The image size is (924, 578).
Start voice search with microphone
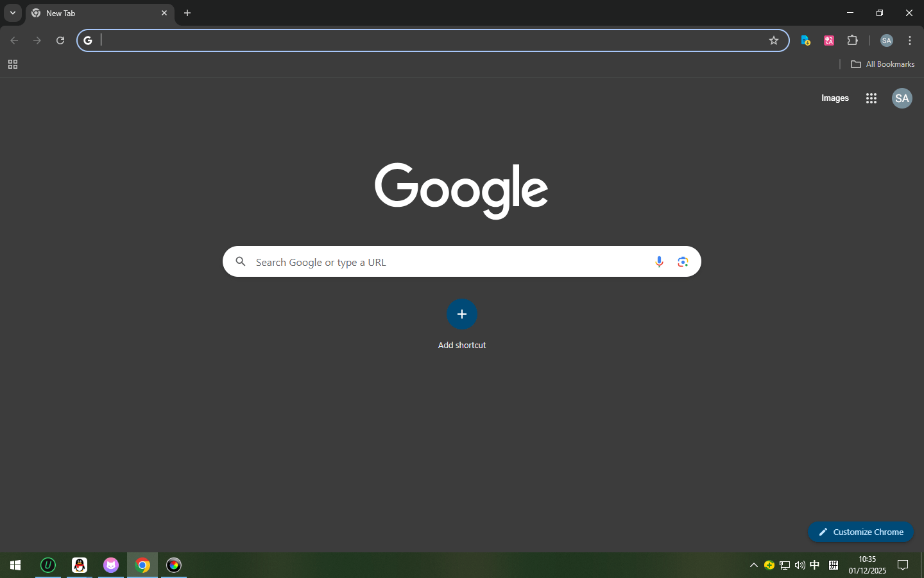(x=659, y=261)
